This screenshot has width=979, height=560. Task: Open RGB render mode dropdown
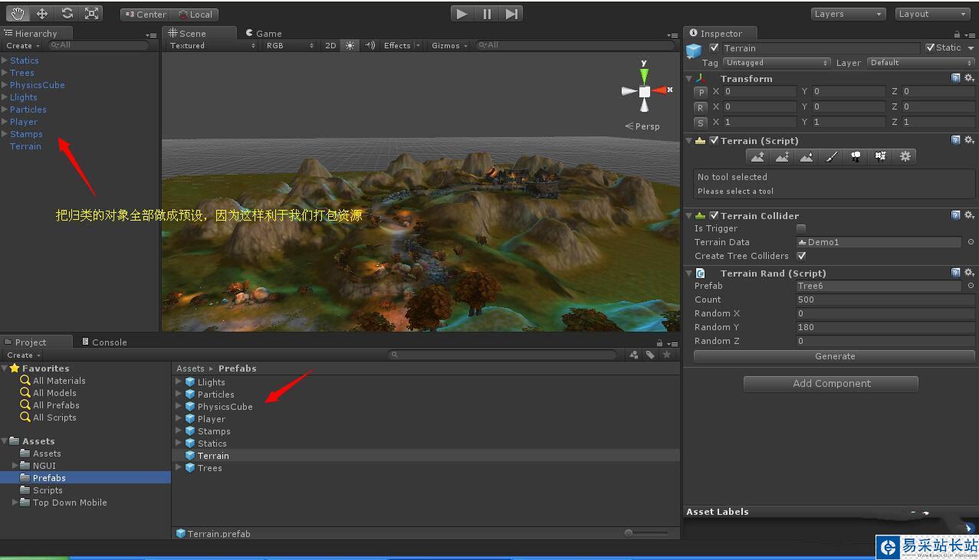point(289,45)
